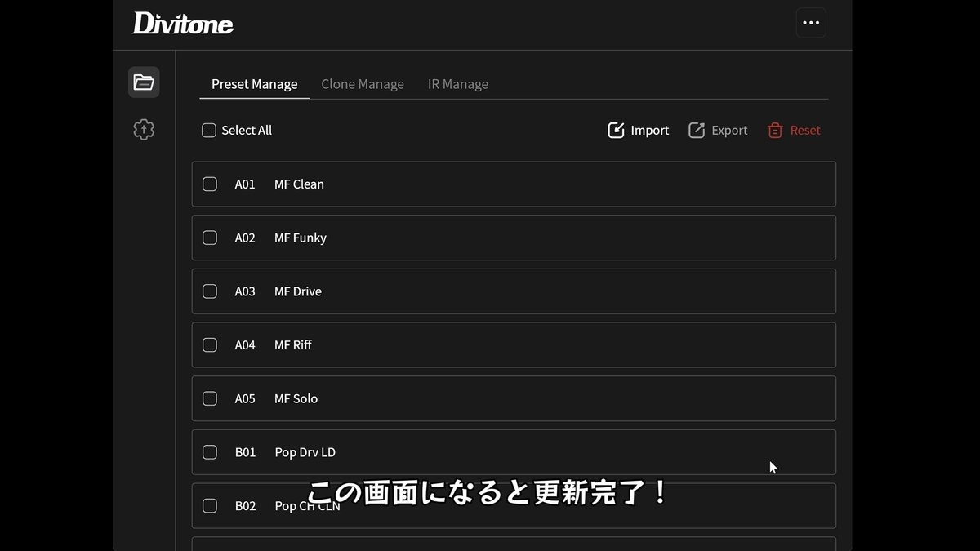Check the B01 Pop Drv LD checkbox
This screenshot has height=551, width=980.
pyautogui.click(x=210, y=452)
